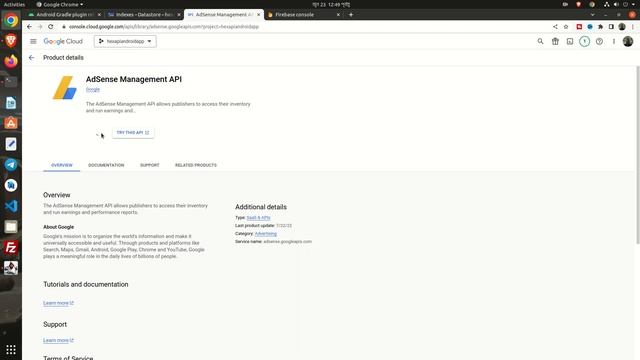Show applications grid in the dock

tap(11, 350)
